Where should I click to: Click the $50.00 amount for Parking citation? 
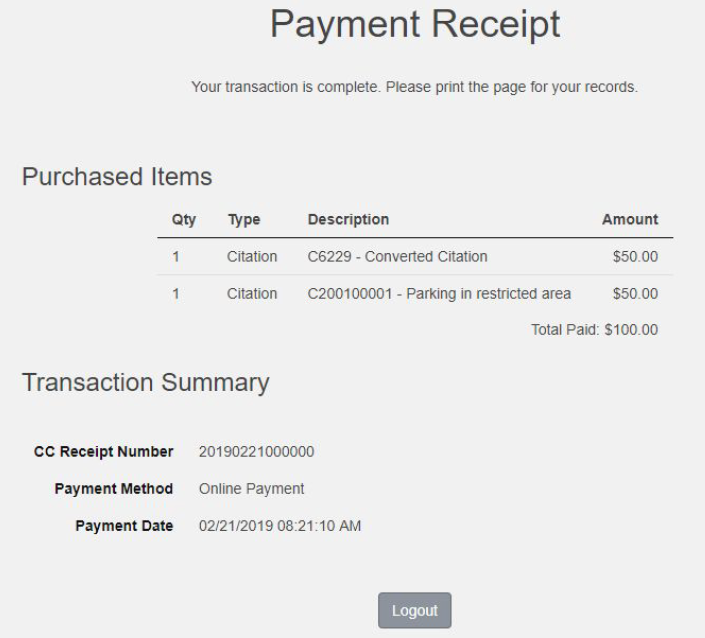point(635,293)
